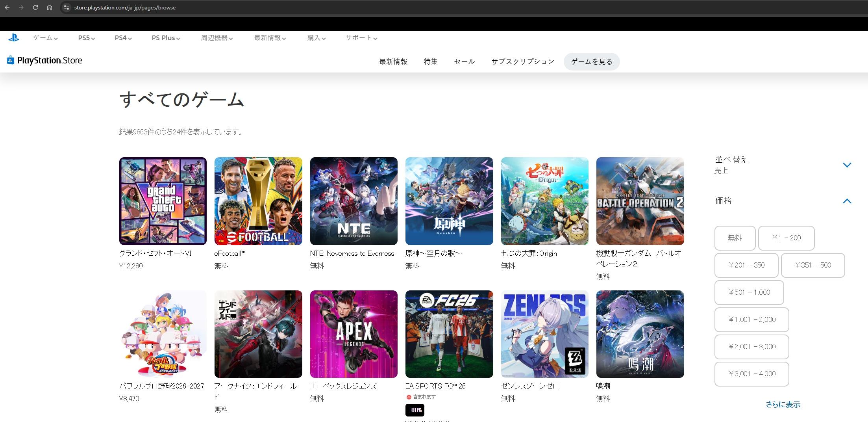Open the NTE Neverness to Everness thumbnail
The image size is (868, 422).
354,201
